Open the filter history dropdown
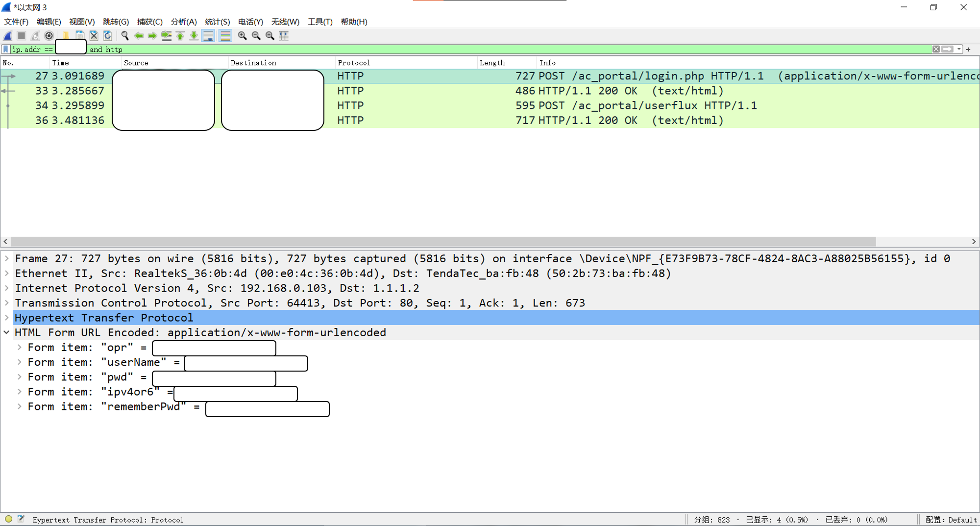 (959, 49)
